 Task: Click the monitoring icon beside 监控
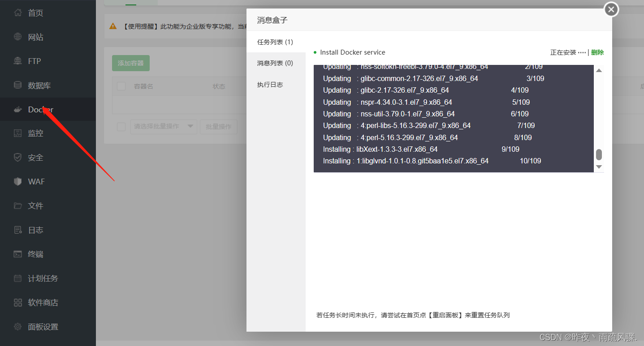pyautogui.click(x=18, y=133)
